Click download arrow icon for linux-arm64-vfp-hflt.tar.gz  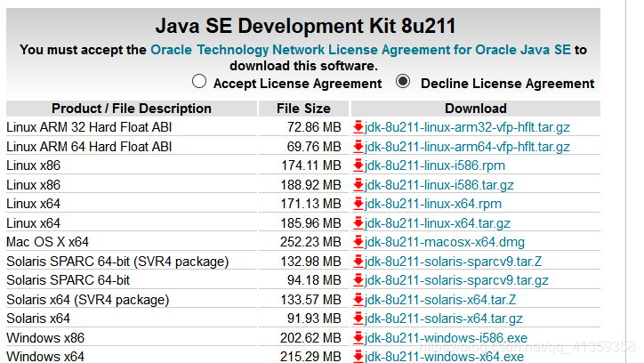[x=358, y=147]
